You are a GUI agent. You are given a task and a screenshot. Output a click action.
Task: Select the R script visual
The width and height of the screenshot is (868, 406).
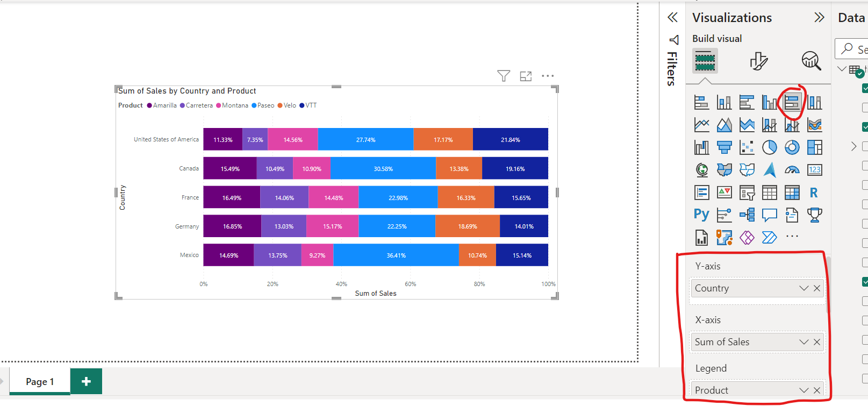click(814, 193)
